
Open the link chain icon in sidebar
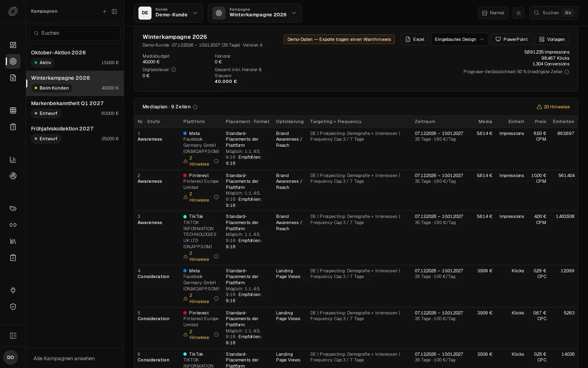13,225
